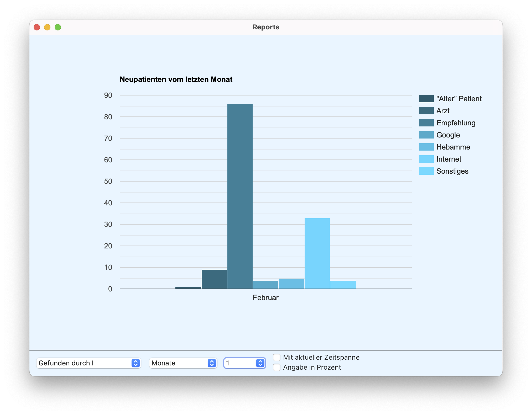This screenshot has height=415, width=532.
Task: Click the Arzt bar near value 9
Action: pyautogui.click(x=214, y=279)
